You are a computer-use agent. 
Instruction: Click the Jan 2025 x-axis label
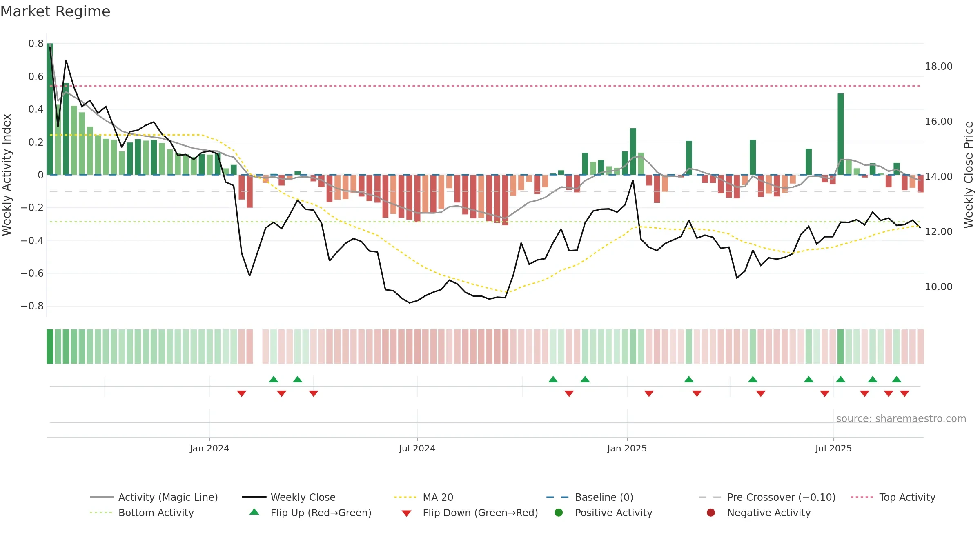tap(627, 448)
